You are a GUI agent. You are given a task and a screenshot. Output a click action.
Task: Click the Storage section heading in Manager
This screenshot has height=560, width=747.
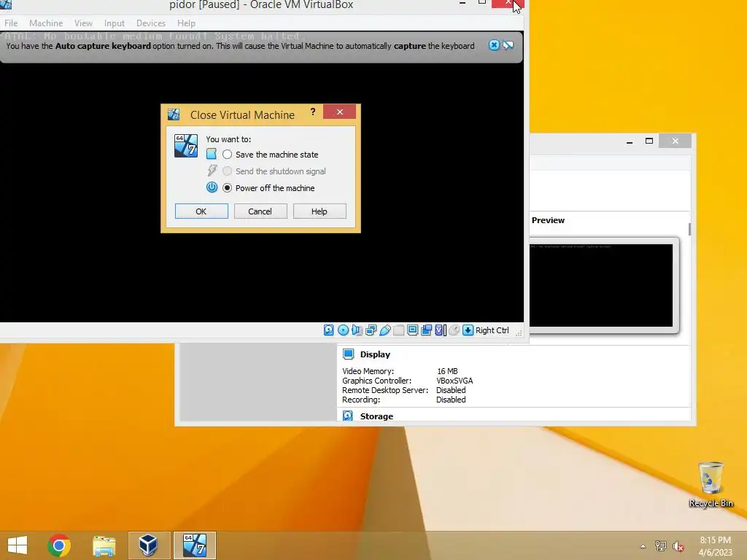376,416
